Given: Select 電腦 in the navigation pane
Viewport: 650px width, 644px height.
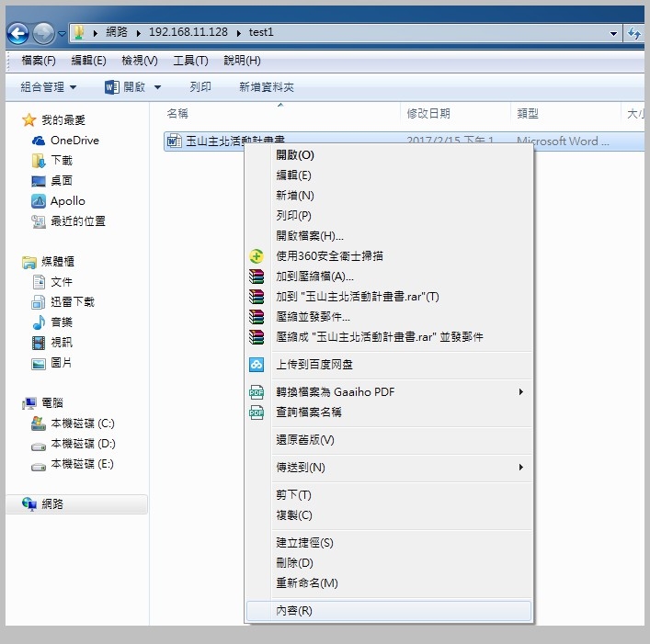Looking at the screenshot, I should coord(43,402).
